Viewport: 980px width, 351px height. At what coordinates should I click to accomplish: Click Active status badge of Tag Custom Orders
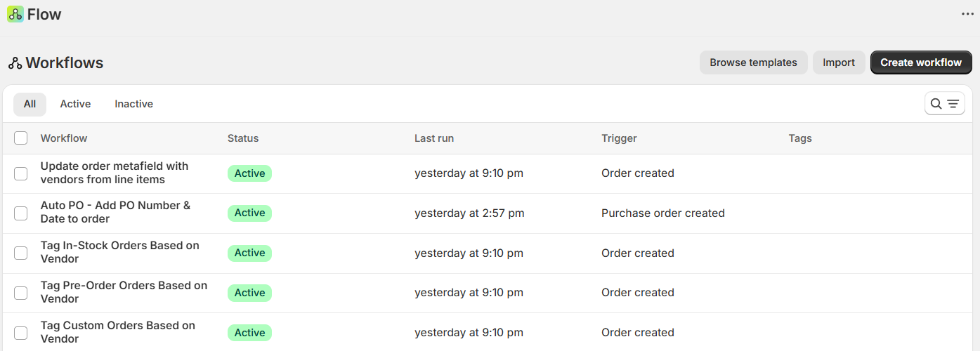(x=249, y=333)
